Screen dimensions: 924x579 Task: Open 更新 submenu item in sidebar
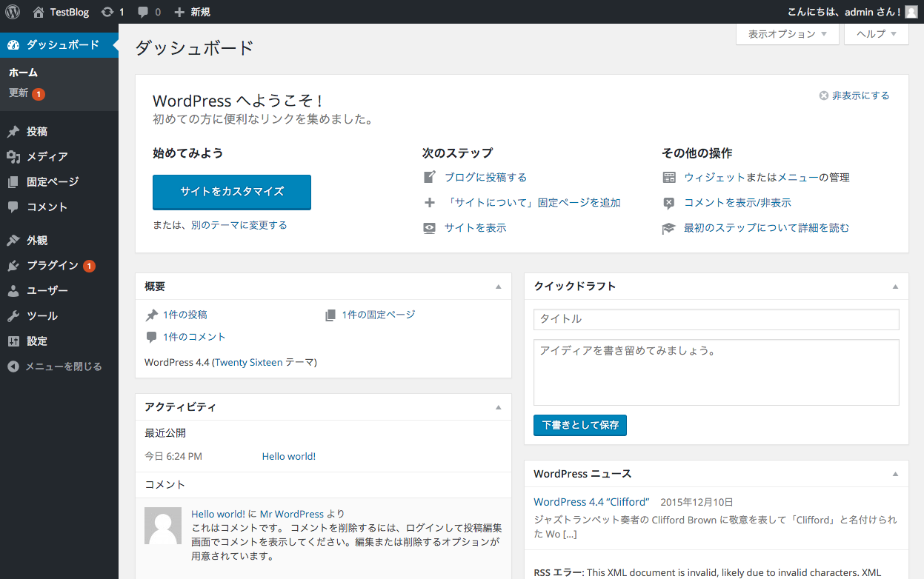(27, 93)
